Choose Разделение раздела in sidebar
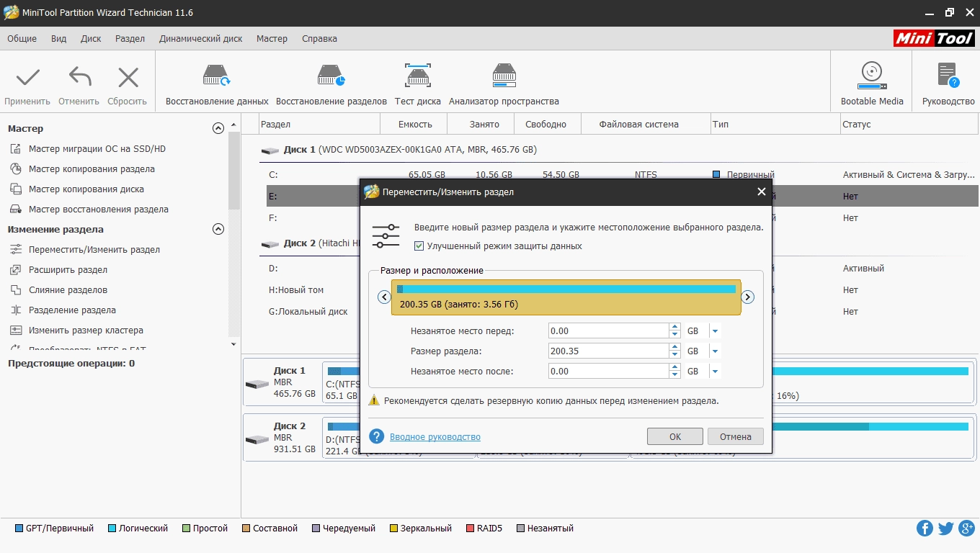This screenshot has width=980, height=553. point(72,310)
